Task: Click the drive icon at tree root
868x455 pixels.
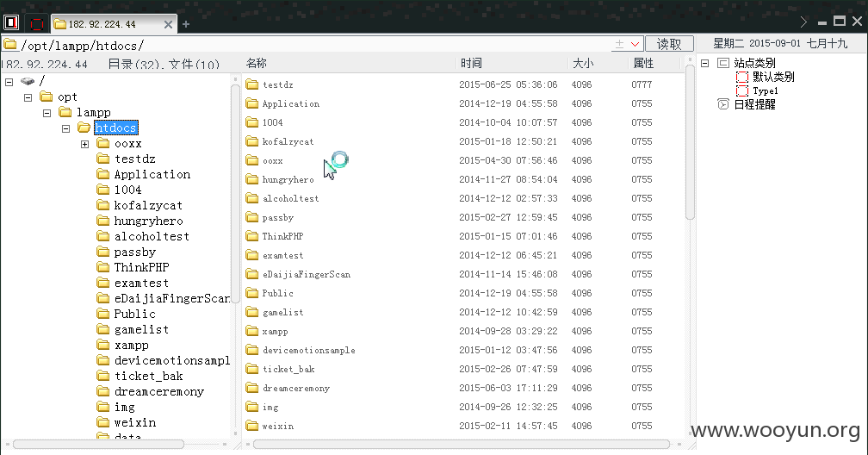Action: [x=28, y=82]
